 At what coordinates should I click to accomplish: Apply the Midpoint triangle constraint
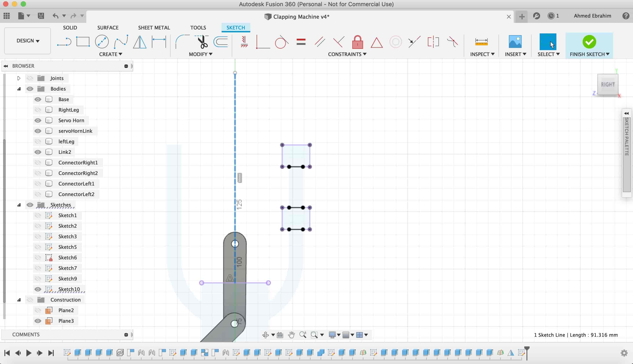click(x=376, y=42)
